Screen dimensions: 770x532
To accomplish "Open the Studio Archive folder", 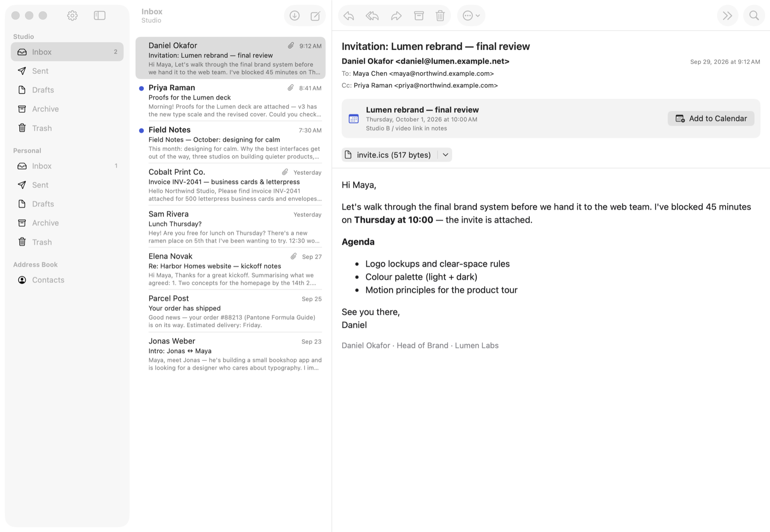I will (x=67, y=109).
